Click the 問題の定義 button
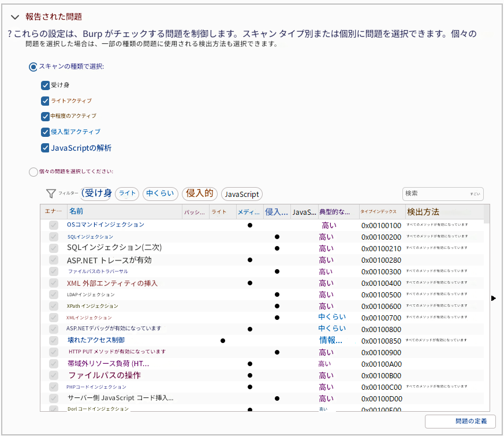 (x=459, y=422)
